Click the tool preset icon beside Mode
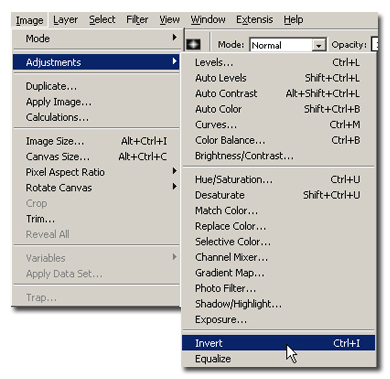The image size is (390, 379). click(193, 44)
